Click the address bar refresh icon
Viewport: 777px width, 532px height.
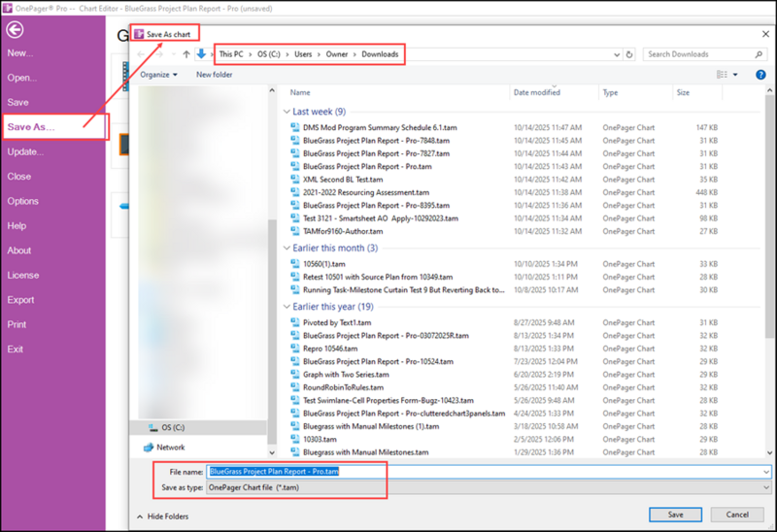point(629,54)
